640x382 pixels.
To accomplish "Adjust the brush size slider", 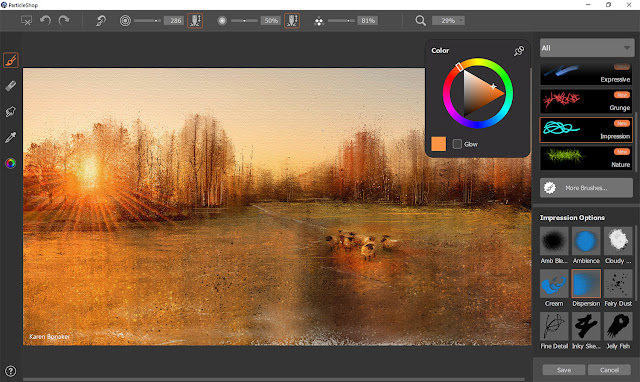I will 147,20.
